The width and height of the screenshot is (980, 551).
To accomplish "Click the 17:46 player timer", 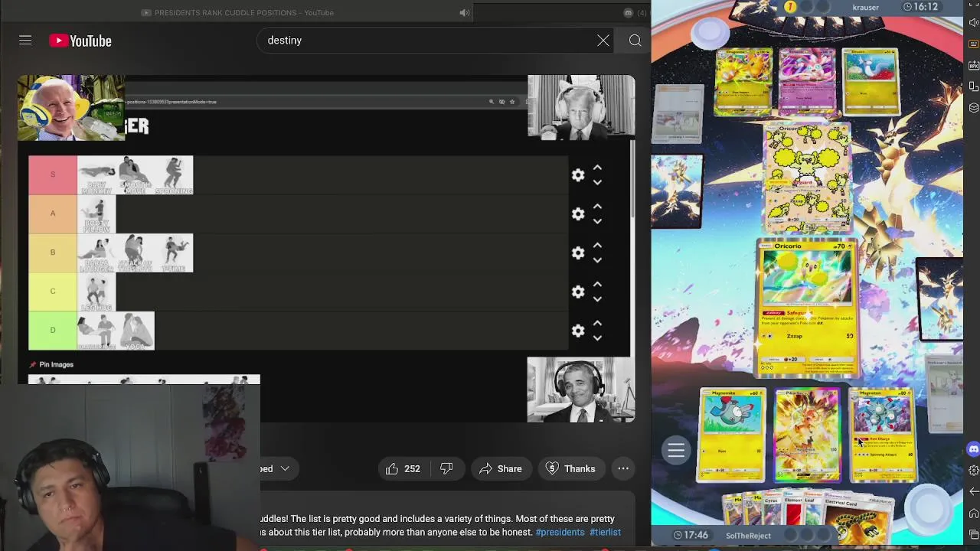I will (x=691, y=536).
